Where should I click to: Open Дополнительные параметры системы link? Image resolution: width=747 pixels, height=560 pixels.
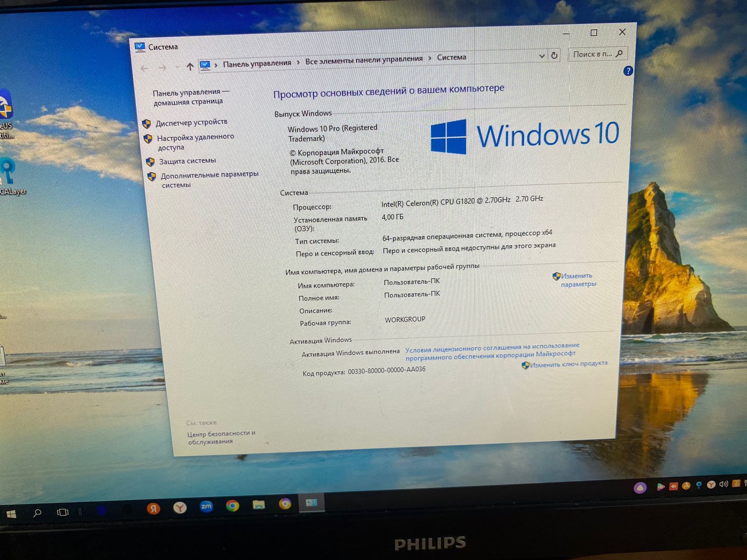pos(209,180)
